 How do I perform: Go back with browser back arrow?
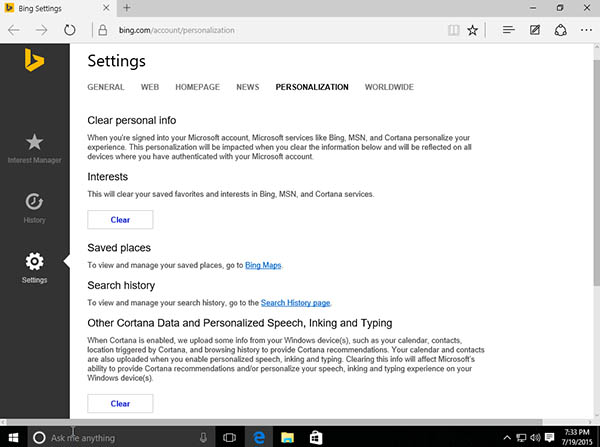tap(14, 30)
